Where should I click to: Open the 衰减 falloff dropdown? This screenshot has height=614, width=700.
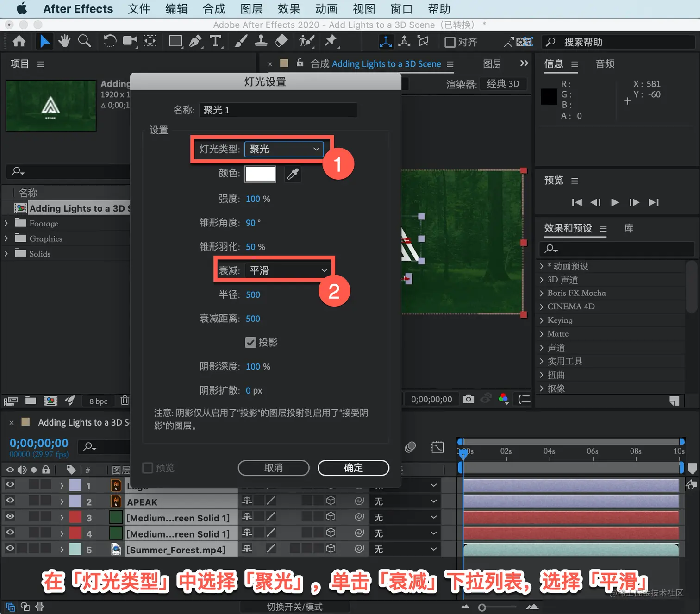pyautogui.click(x=287, y=270)
